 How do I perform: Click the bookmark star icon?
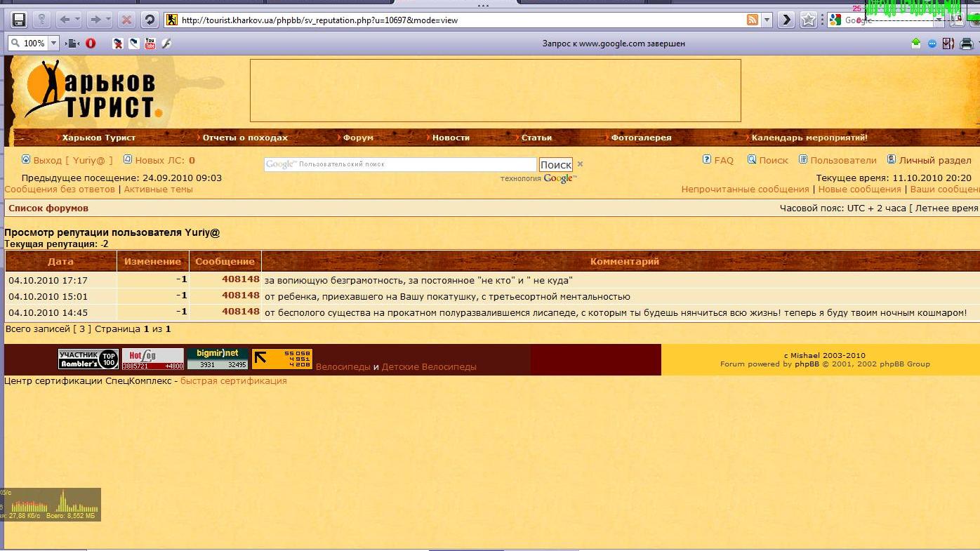809,20
